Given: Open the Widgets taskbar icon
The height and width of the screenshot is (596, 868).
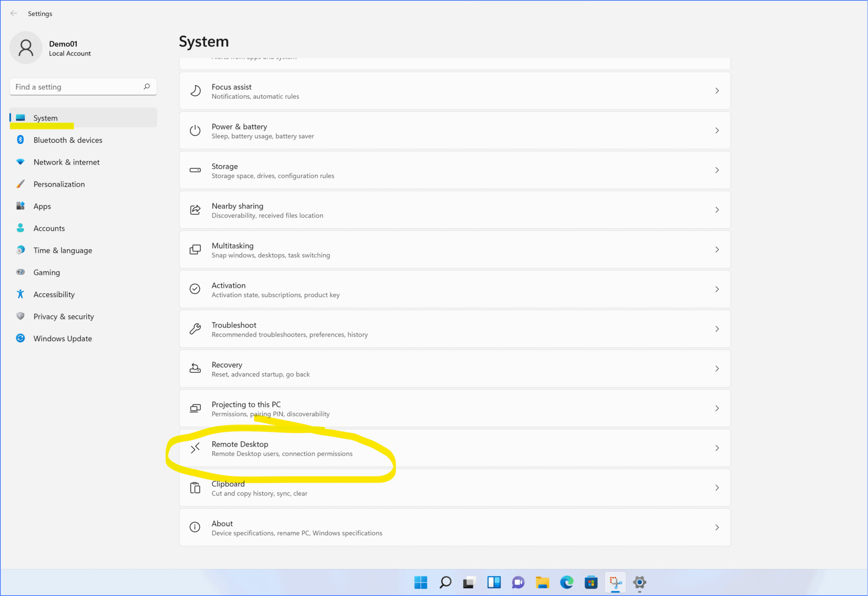Looking at the screenshot, I should pos(494,582).
